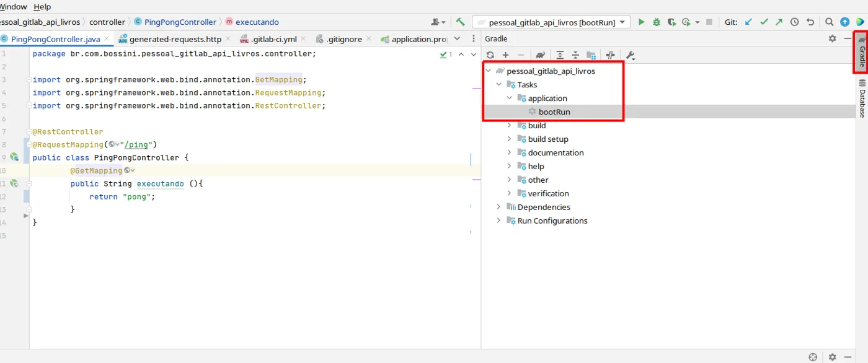Click the Rollback undo arrow icon
The image size is (868, 363).
(810, 22)
